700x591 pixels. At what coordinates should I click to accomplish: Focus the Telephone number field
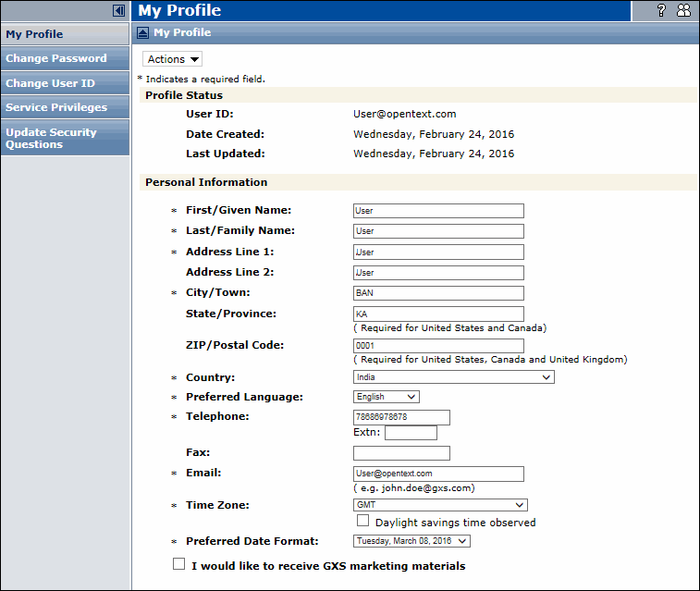[x=401, y=417]
